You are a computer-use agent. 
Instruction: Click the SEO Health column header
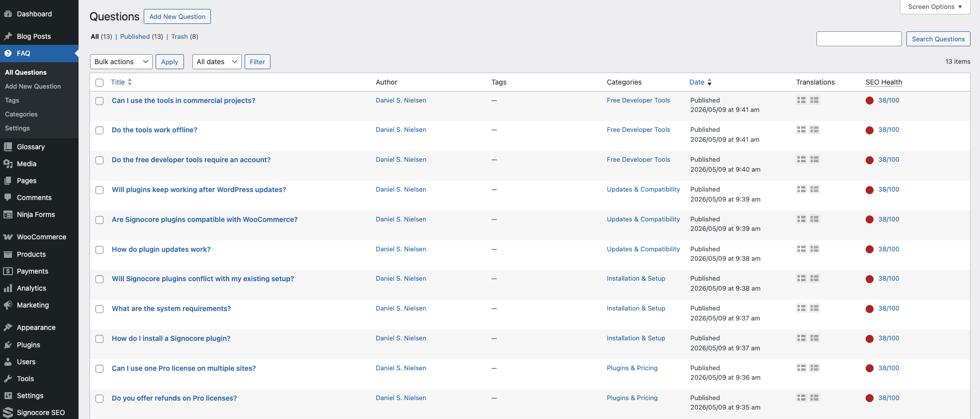[884, 82]
